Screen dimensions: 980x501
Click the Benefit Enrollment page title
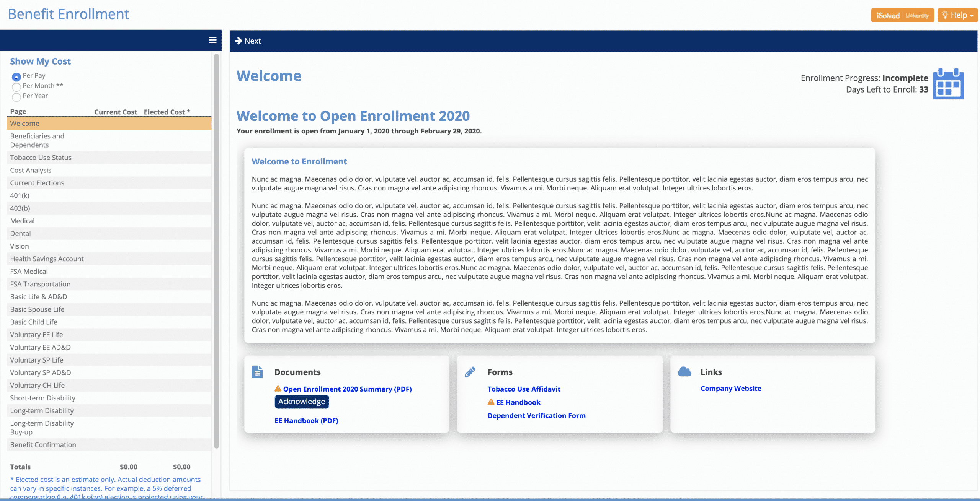pyautogui.click(x=69, y=14)
